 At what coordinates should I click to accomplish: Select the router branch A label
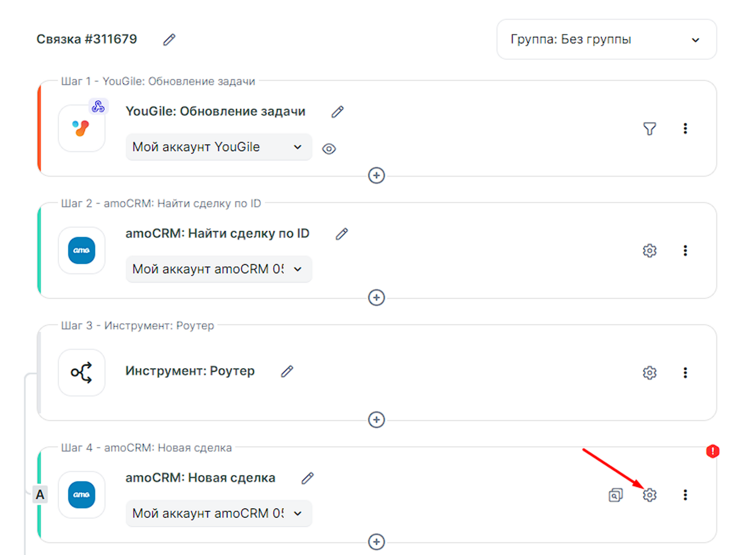[40, 495]
